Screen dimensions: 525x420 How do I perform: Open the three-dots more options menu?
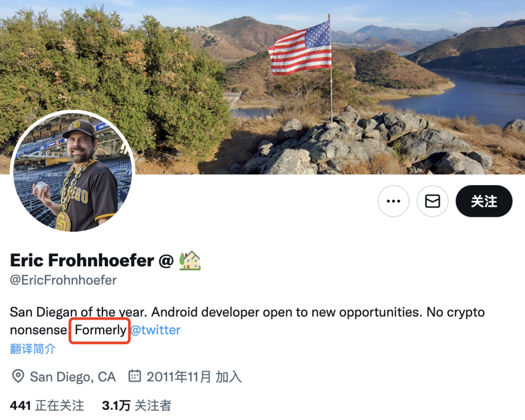click(x=393, y=201)
